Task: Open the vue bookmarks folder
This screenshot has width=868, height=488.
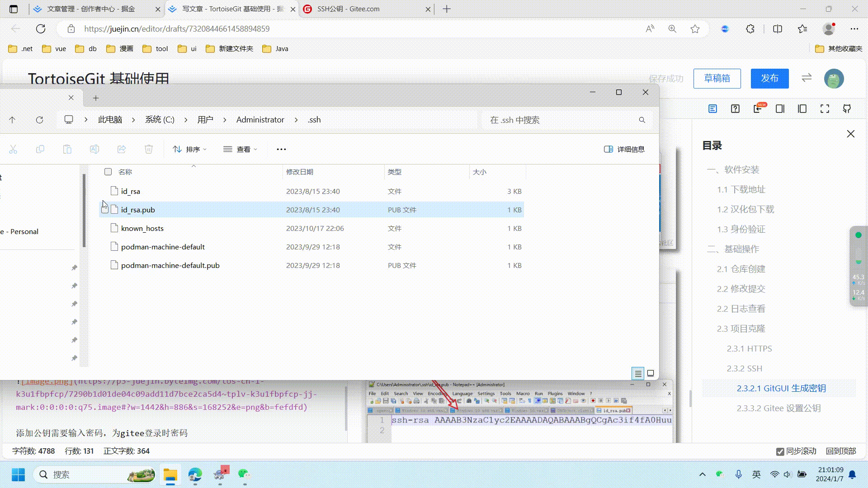Action: tap(54, 49)
